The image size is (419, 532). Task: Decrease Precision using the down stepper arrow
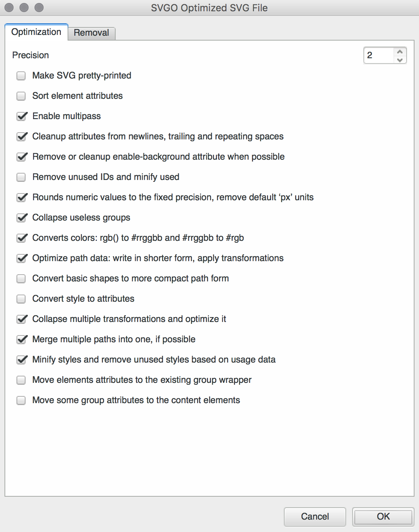click(400, 59)
